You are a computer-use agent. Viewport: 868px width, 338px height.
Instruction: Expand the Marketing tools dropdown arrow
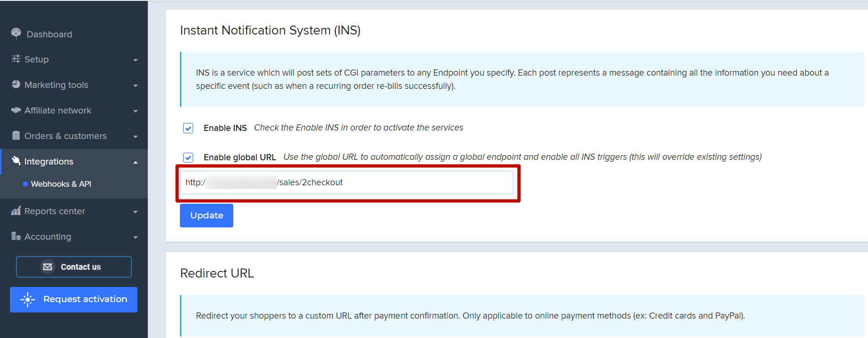136,86
